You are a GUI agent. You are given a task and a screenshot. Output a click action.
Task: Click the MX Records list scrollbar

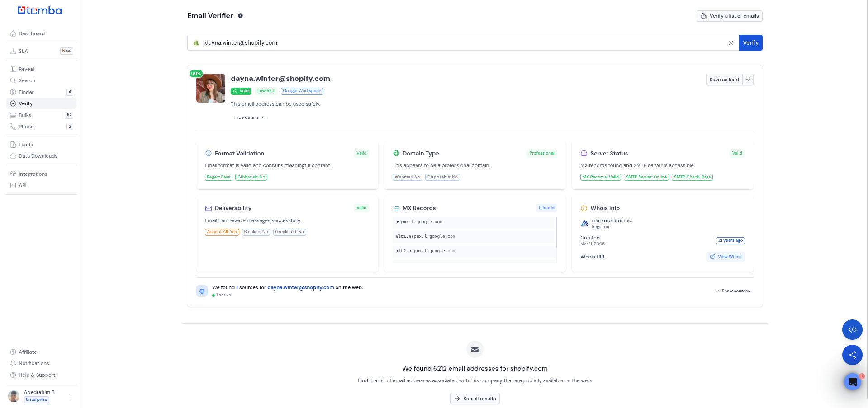(x=556, y=232)
